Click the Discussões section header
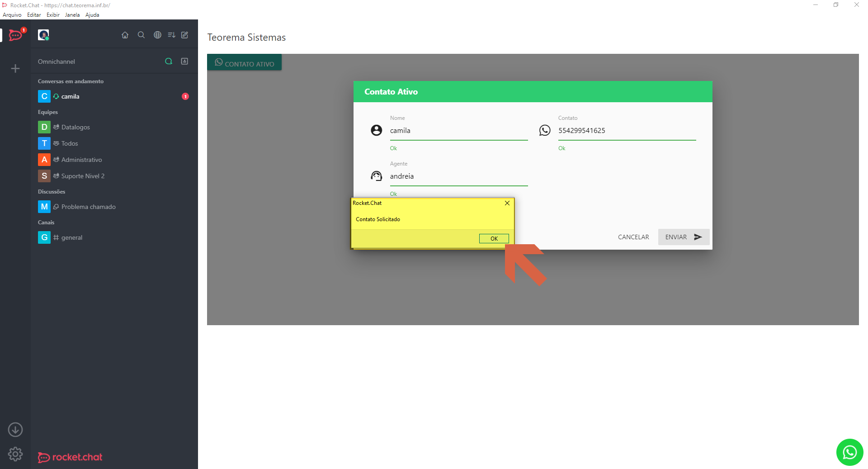The height and width of the screenshot is (469, 868). [x=52, y=192]
